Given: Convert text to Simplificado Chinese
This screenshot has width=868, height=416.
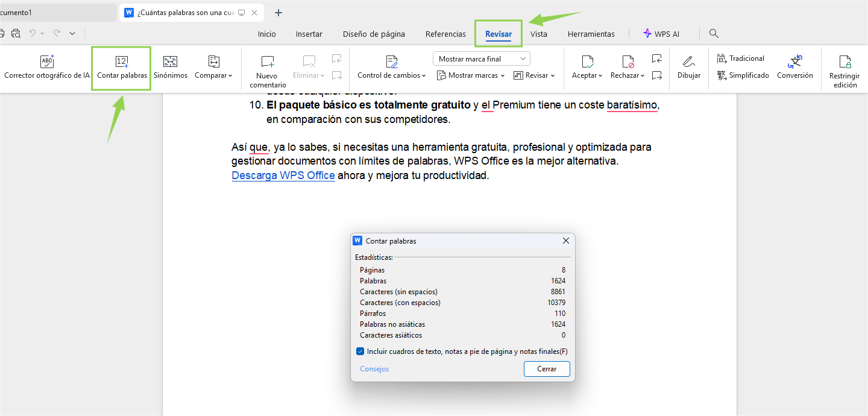Looking at the screenshot, I should click(x=743, y=75).
